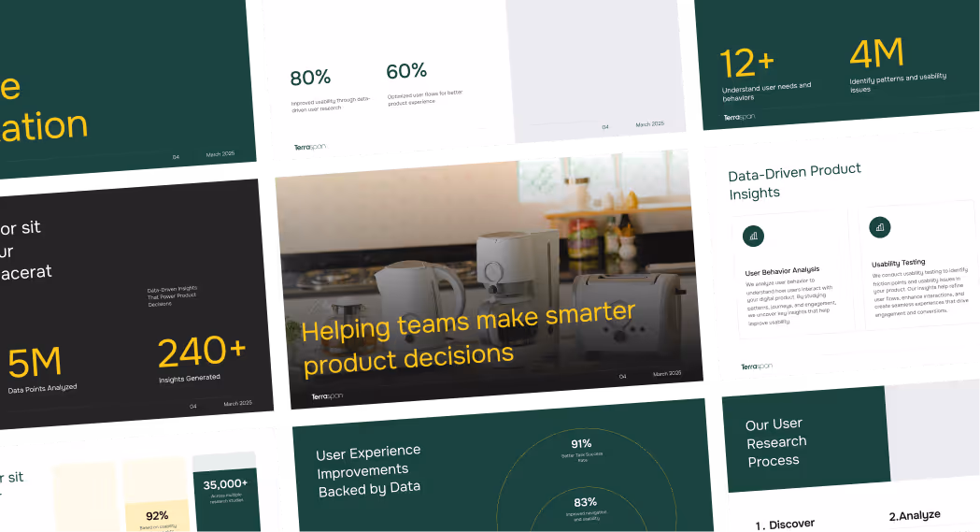Select the '240+' figure on the dark slide

(x=202, y=352)
